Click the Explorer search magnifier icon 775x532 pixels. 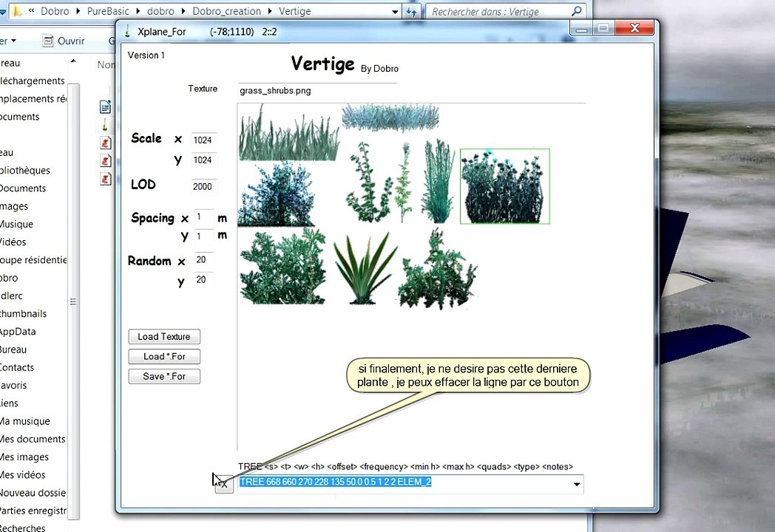(576, 11)
